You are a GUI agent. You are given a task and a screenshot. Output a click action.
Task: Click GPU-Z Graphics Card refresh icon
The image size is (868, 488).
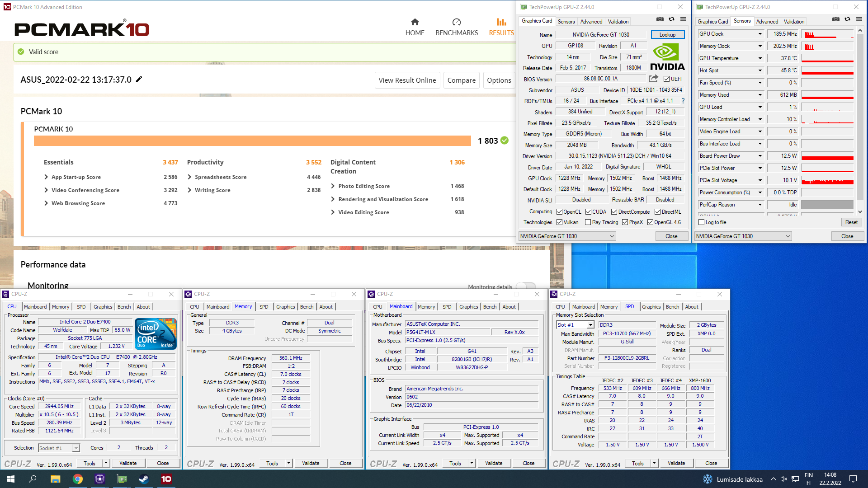point(671,19)
